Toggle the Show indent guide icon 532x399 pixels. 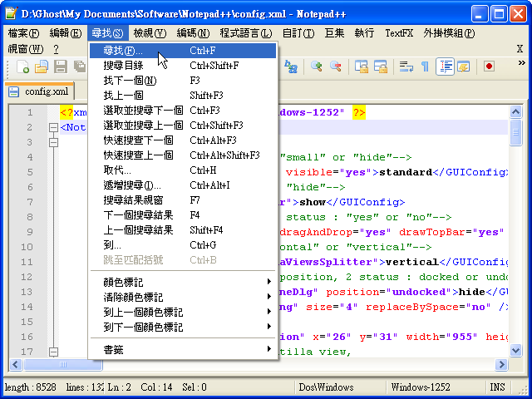click(x=445, y=66)
